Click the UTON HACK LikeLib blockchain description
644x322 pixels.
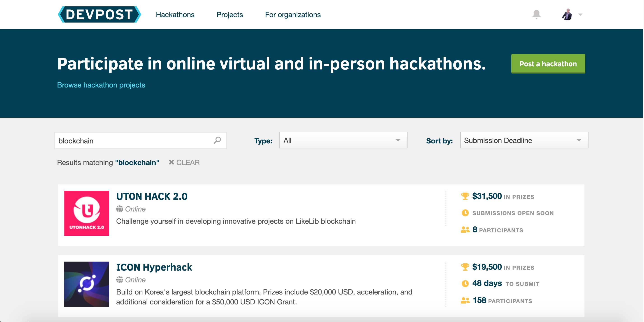[236, 221]
